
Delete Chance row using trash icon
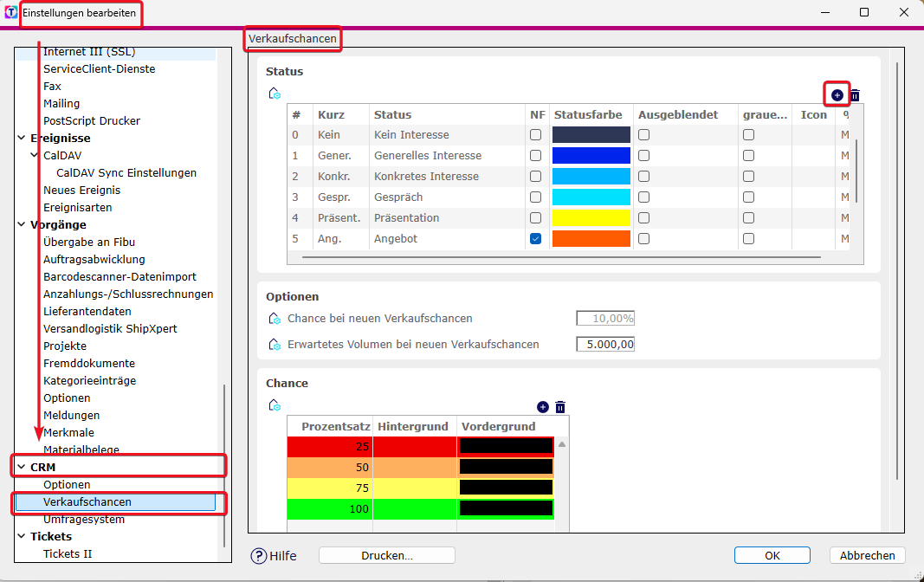[x=560, y=407]
